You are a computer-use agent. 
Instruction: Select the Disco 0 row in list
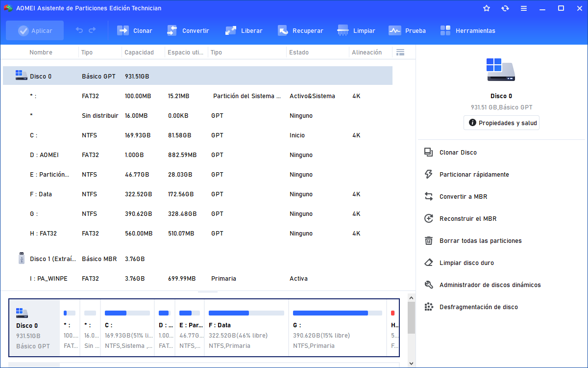(198, 76)
